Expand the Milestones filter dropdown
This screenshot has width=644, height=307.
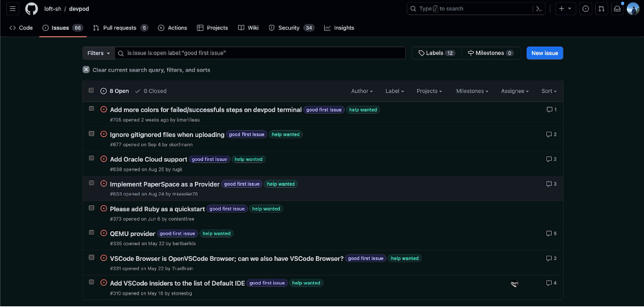pos(472,91)
